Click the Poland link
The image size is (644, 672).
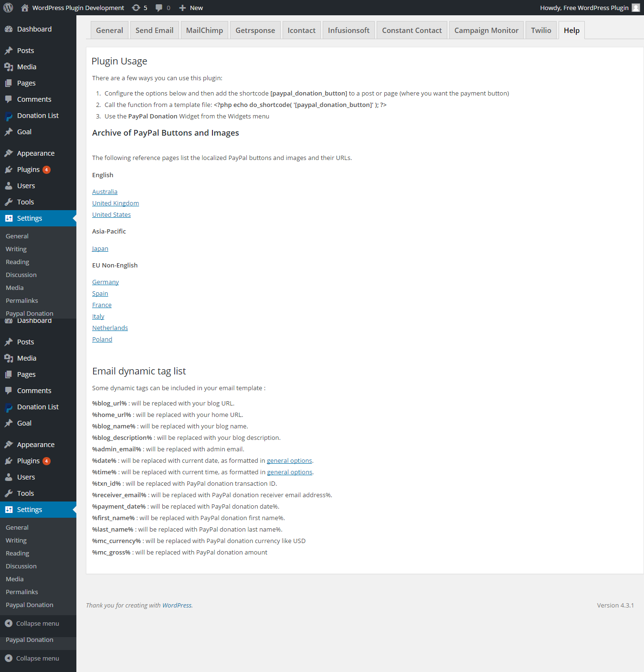102,339
